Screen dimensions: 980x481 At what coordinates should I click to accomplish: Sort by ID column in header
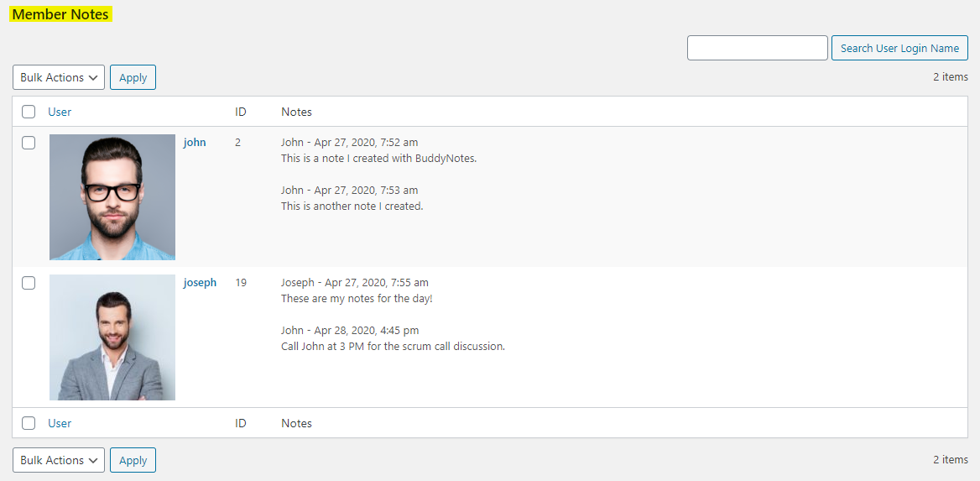[x=241, y=112]
